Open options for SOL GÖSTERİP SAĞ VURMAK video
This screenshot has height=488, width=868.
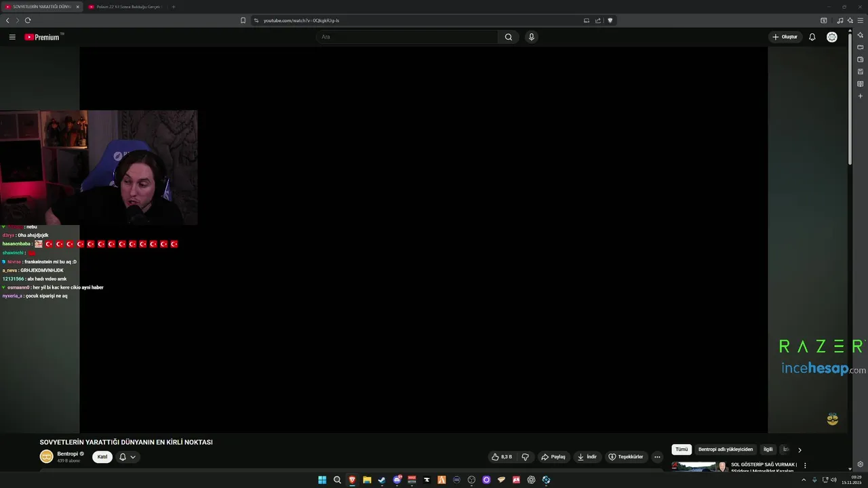tap(805, 466)
